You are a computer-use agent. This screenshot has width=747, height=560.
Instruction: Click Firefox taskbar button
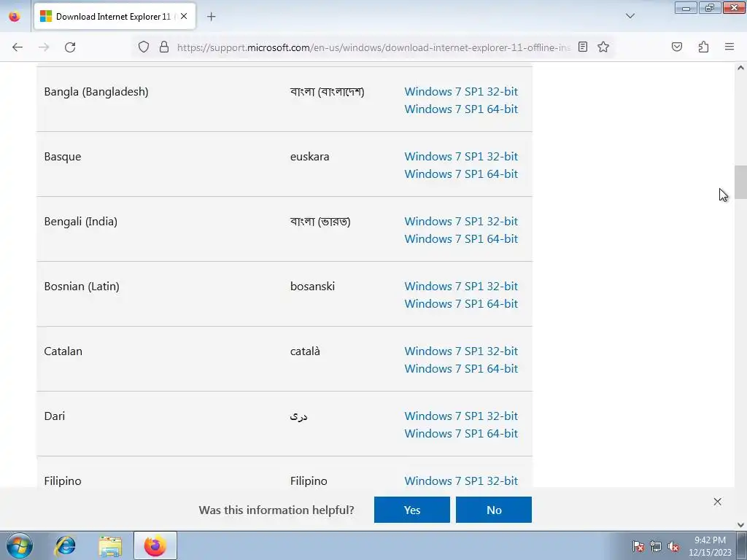(155, 545)
